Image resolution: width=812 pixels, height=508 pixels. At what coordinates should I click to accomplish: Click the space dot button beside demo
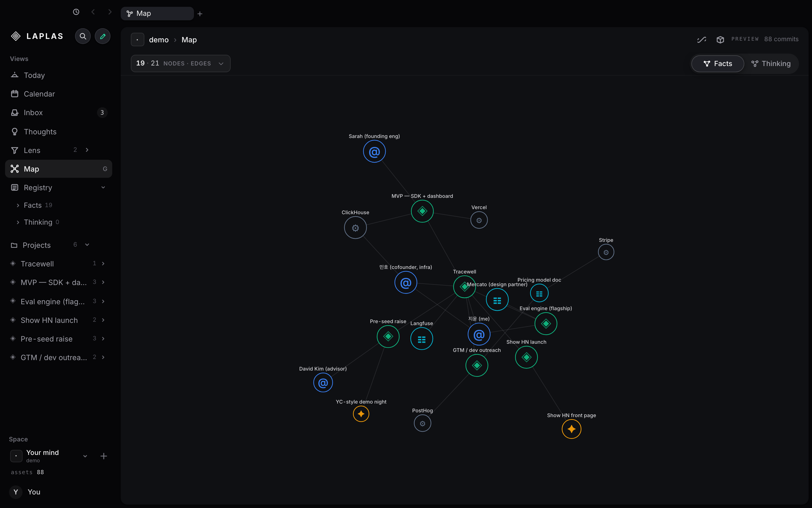138,40
